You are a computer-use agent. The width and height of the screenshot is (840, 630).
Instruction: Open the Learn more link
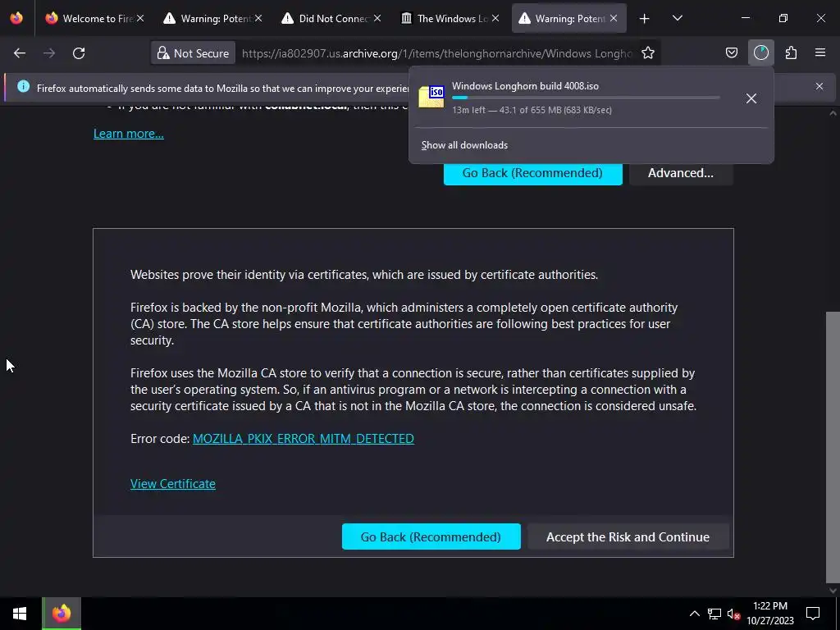[x=129, y=134]
